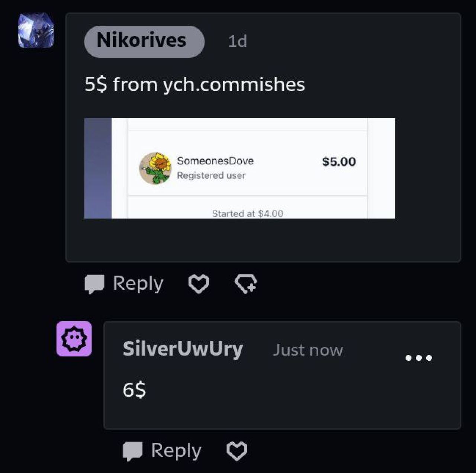
Task: Click the 6$ comment text
Action: click(134, 390)
